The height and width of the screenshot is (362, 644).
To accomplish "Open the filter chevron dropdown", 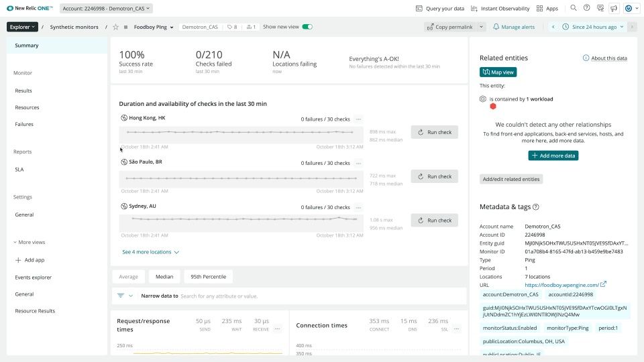I will 131,296.
